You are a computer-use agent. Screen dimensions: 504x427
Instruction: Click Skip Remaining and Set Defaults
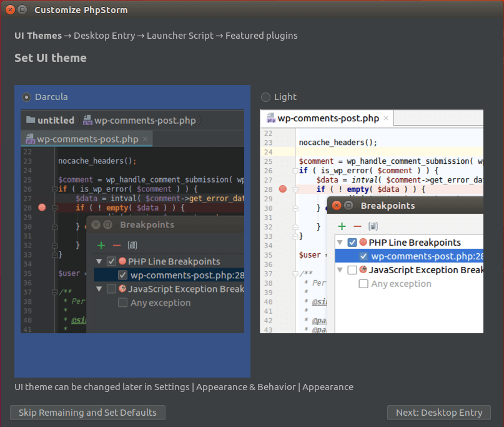pos(87,413)
